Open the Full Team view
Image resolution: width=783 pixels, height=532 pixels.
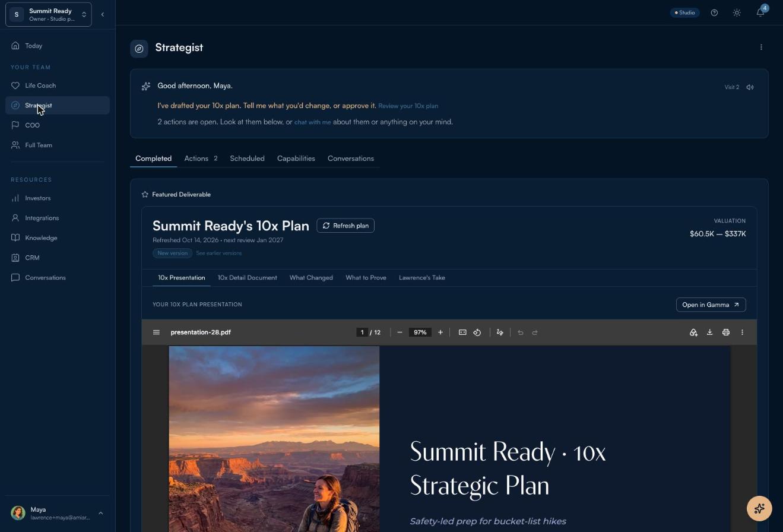[x=58, y=145]
